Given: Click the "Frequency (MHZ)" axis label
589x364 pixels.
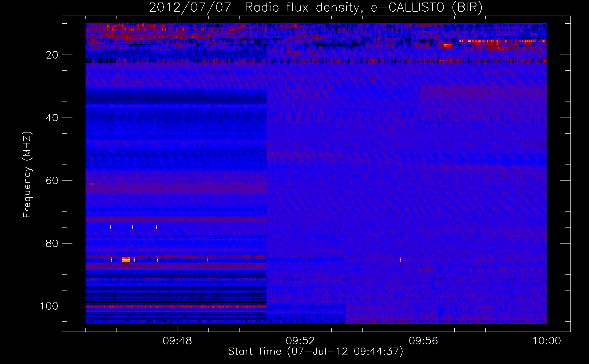Looking at the screenshot, I should click(x=27, y=175).
